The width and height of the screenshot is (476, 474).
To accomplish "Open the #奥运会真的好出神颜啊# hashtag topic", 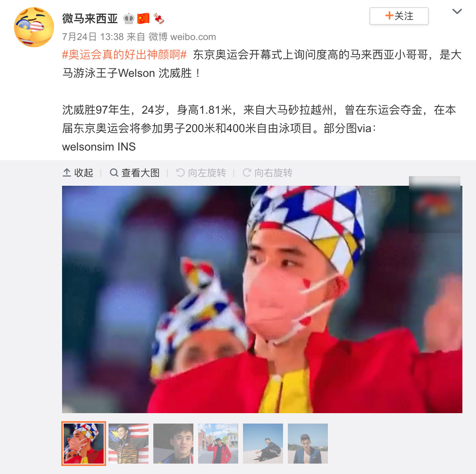I will [125, 55].
